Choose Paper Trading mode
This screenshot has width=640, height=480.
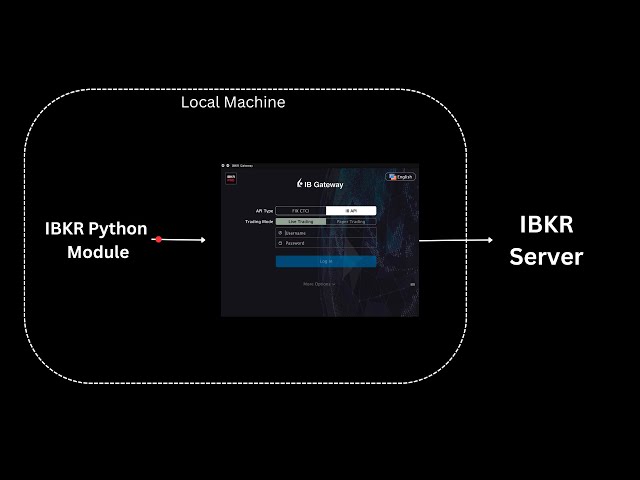351,222
